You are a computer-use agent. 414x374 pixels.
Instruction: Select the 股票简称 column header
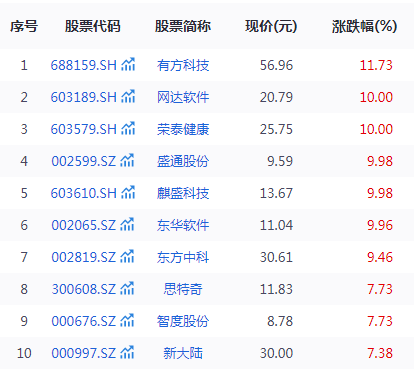point(183,26)
